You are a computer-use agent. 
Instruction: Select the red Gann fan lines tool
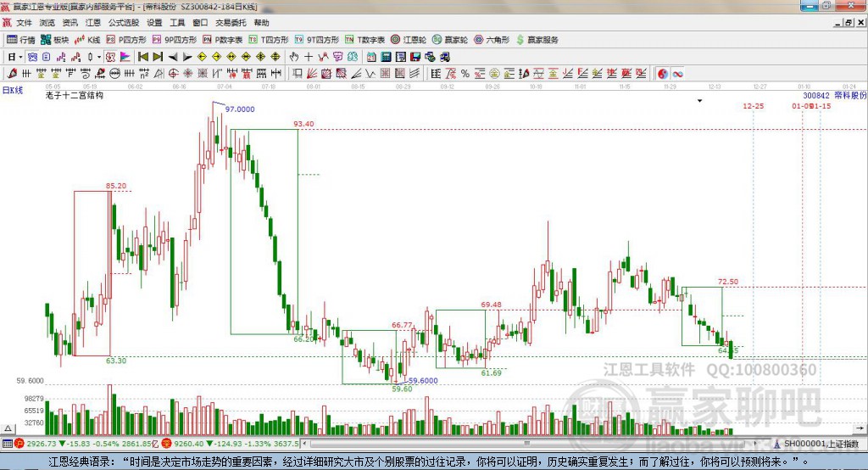[x=311, y=73]
